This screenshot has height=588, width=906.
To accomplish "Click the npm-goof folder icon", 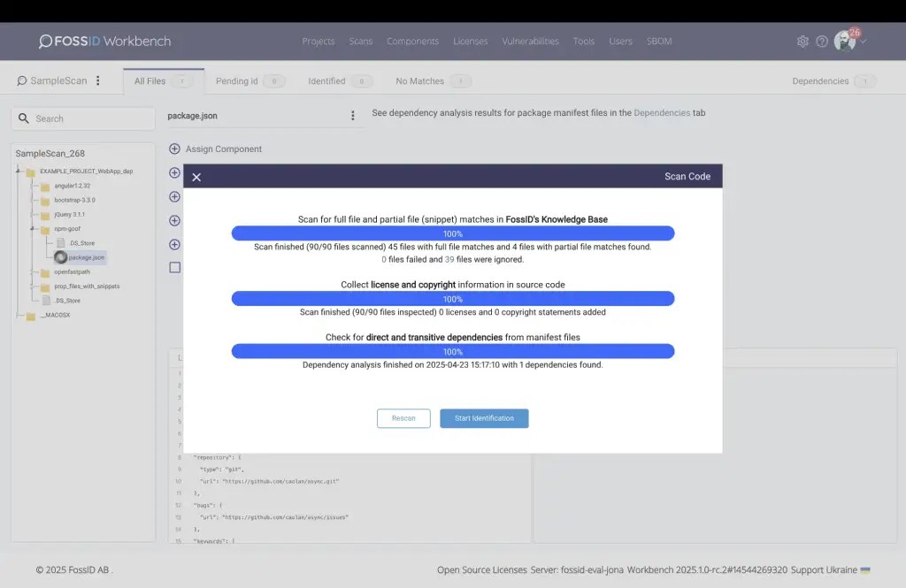I will pos(44,229).
